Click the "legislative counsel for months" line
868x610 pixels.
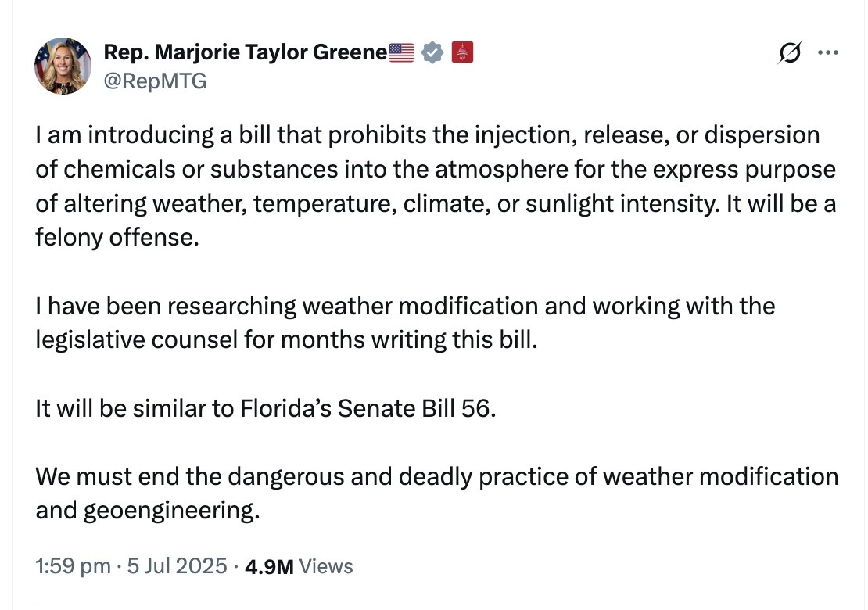point(286,339)
